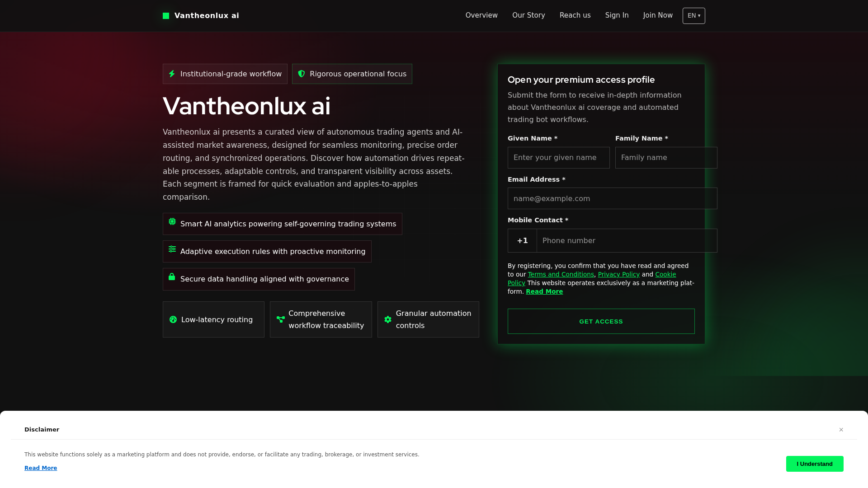
Task: Go to Our Story page
Action: [x=528, y=15]
